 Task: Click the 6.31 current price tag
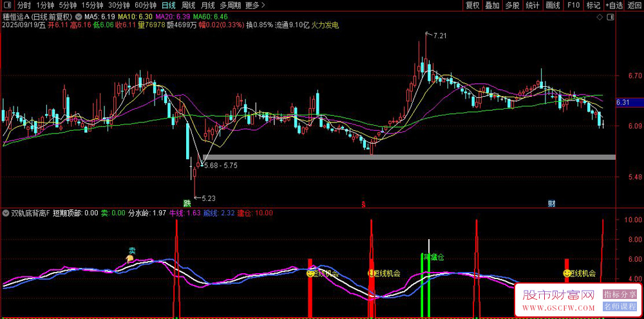tap(629, 102)
